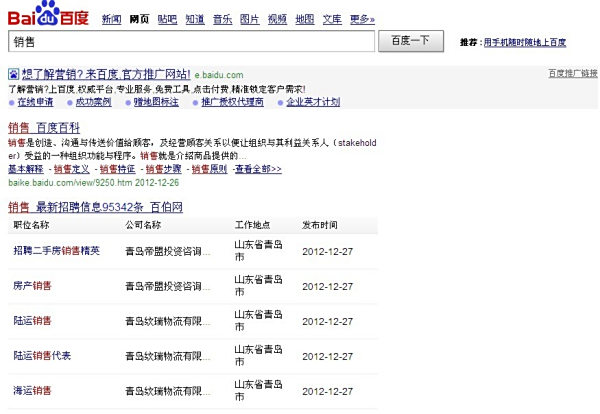Open the 企业英才计划 sublink
This screenshot has height=414, width=600.
pyautogui.click(x=313, y=102)
